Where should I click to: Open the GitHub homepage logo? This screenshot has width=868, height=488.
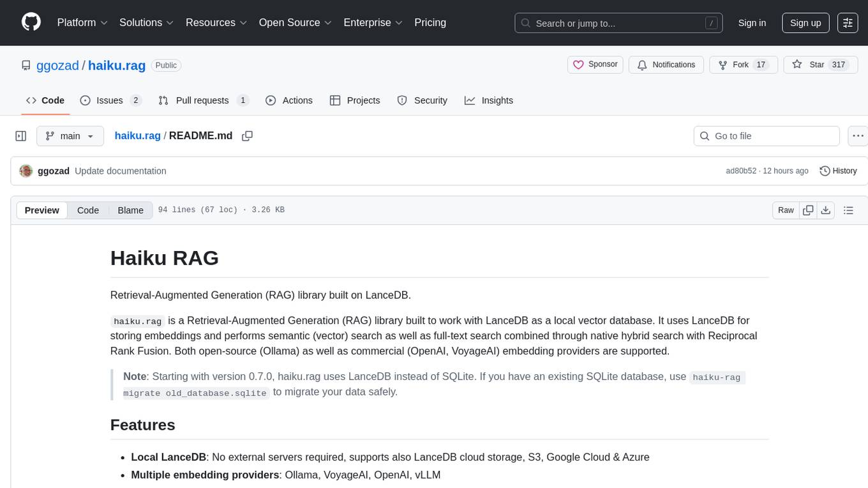31,22
